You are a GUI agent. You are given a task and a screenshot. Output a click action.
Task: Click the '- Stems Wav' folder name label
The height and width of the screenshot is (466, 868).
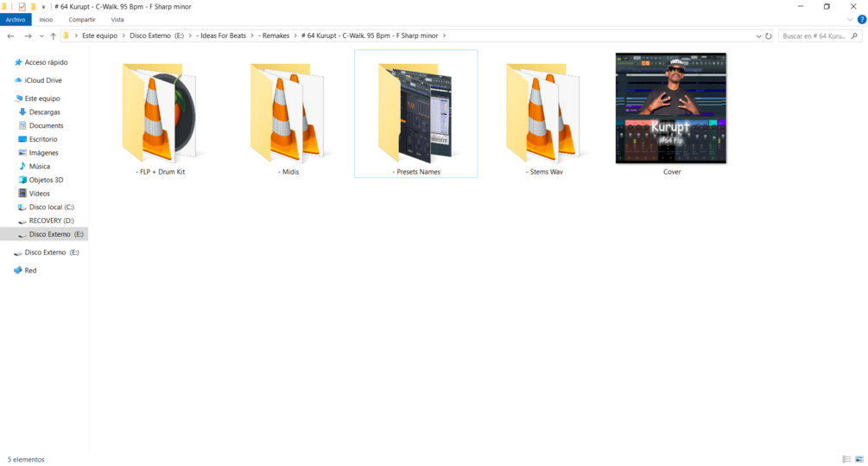(544, 172)
